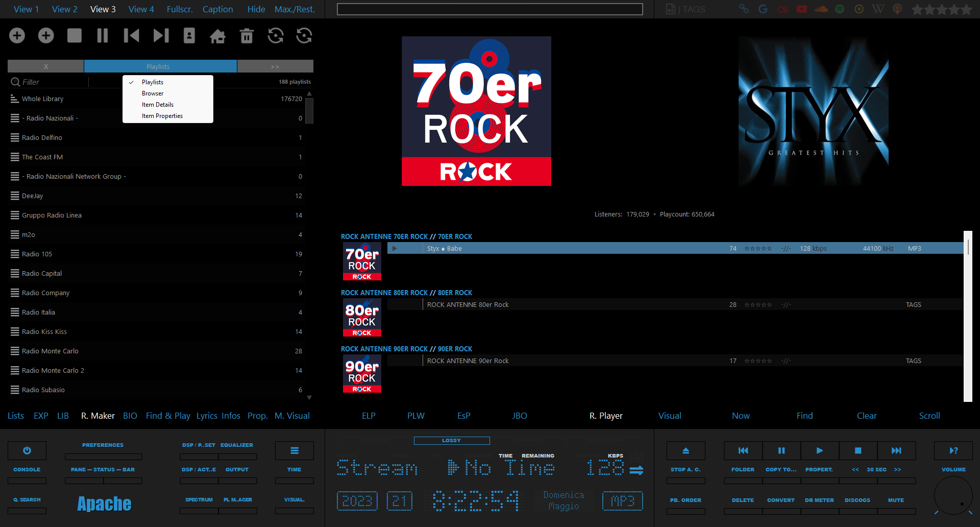
Task: Click the Previous track icon in the top toolbar
Action: (x=131, y=35)
